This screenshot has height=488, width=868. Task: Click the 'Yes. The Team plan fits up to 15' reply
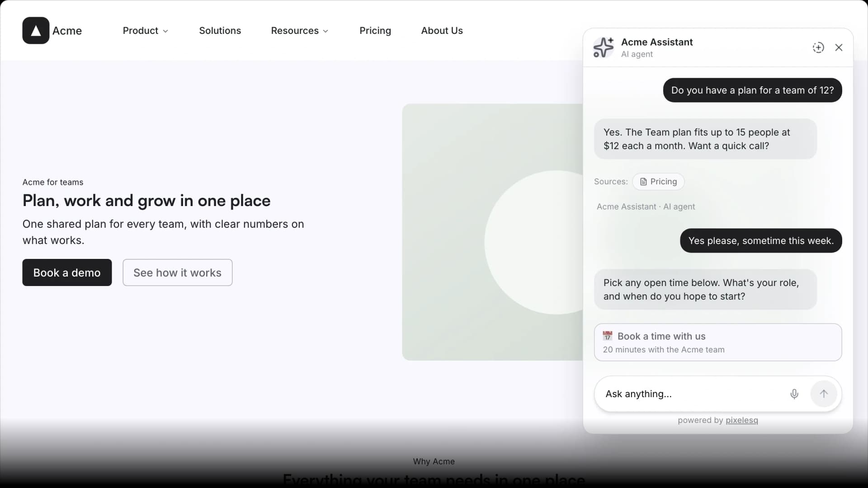point(705,139)
